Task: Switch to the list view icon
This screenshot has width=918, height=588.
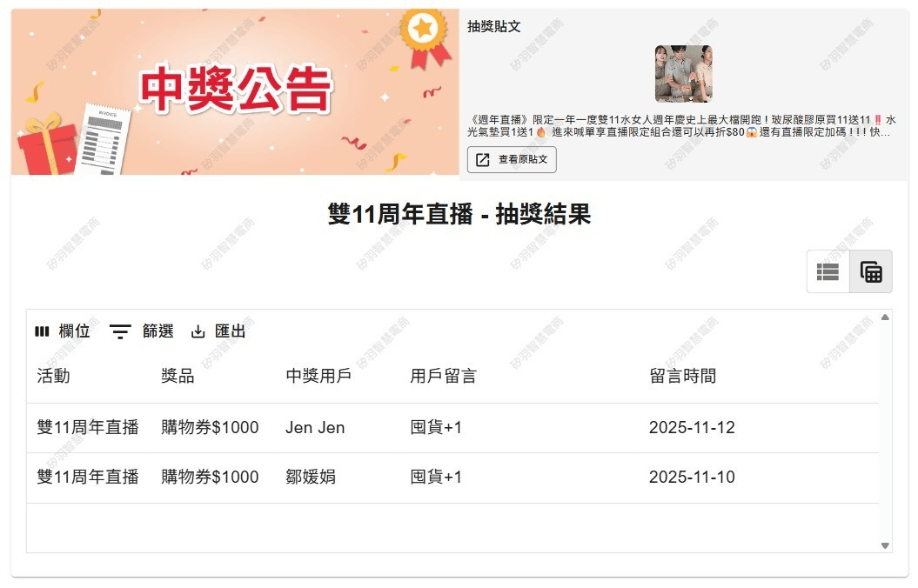Action: click(x=828, y=271)
